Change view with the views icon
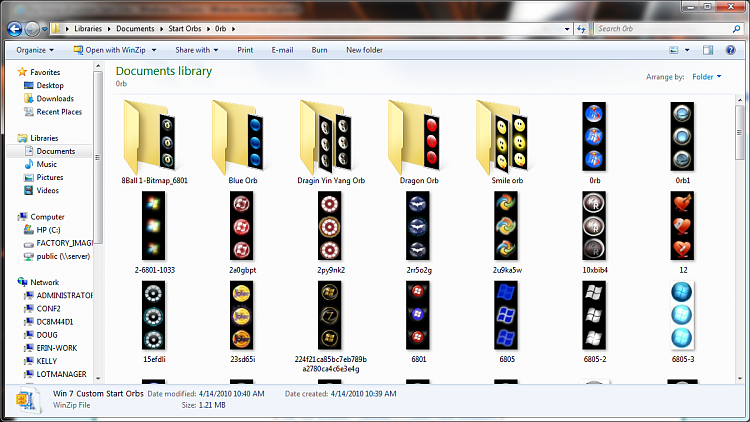 [673, 50]
